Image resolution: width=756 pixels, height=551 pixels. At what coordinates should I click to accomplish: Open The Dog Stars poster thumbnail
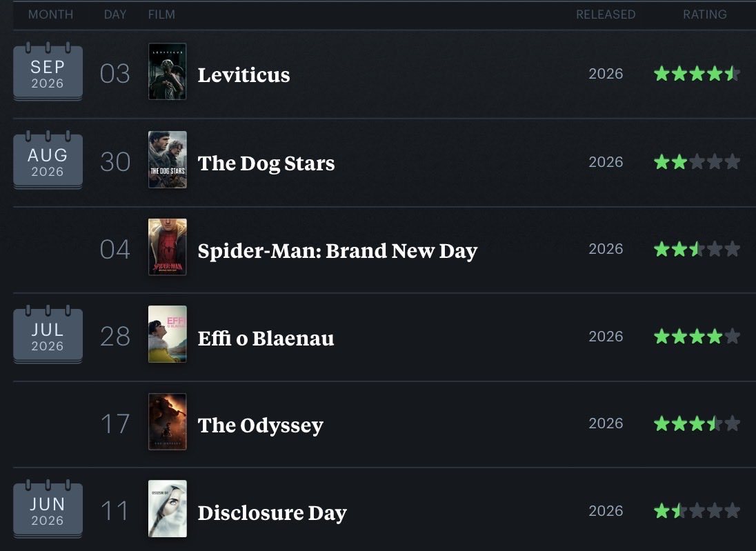point(168,159)
